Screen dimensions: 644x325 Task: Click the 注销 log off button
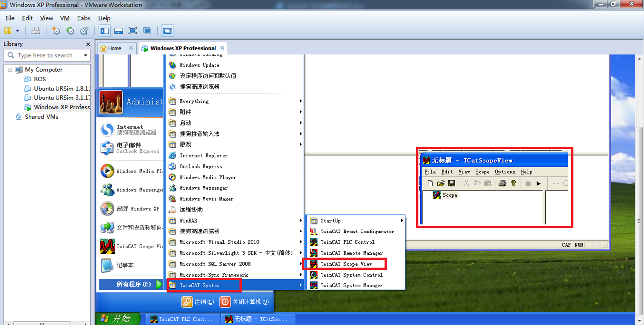coord(198,302)
